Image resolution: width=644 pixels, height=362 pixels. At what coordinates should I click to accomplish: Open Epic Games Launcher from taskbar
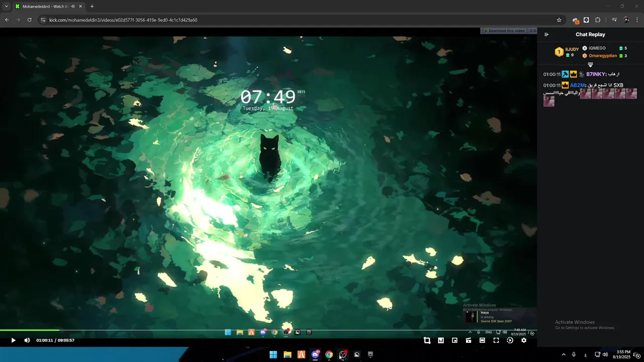370,354
